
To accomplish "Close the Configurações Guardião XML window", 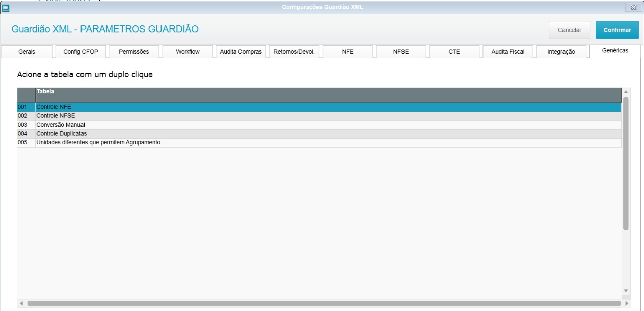I will click(632, 7).
